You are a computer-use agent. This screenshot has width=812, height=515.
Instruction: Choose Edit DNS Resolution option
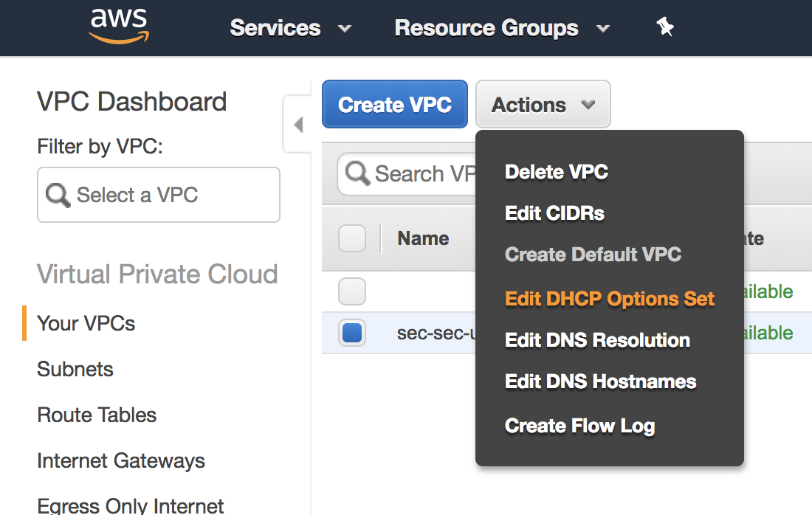[x=597, y=340]
